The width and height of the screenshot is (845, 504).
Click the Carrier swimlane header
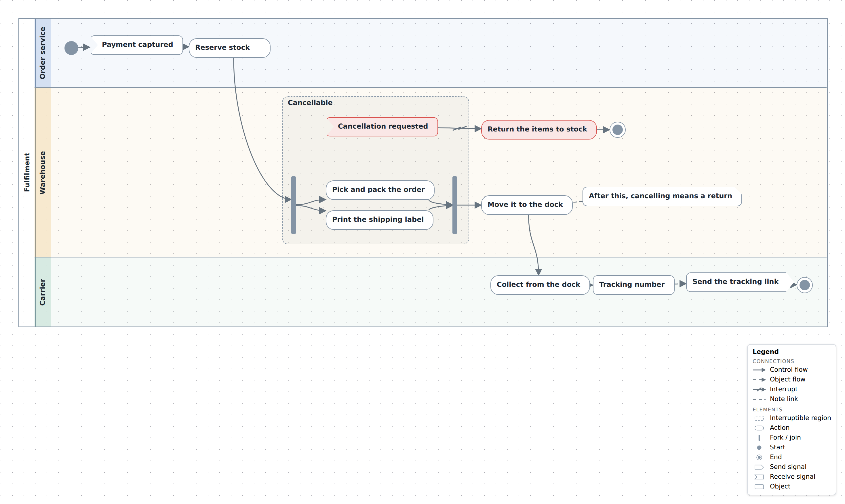pos(43,292)
